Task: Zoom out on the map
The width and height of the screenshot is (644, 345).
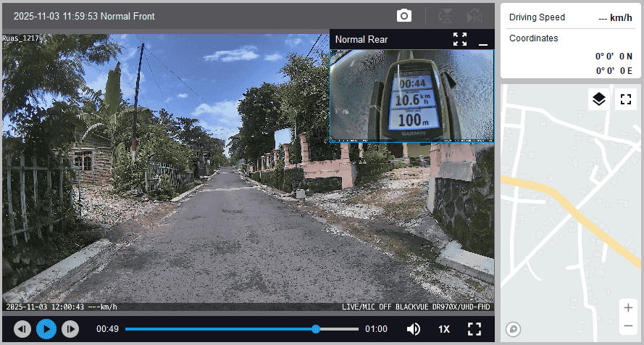Action: pos(627,325)
